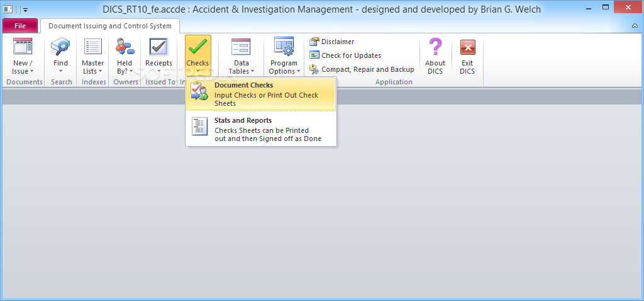Expand the Held By? dropdown arrow

(x=131, y=72)
